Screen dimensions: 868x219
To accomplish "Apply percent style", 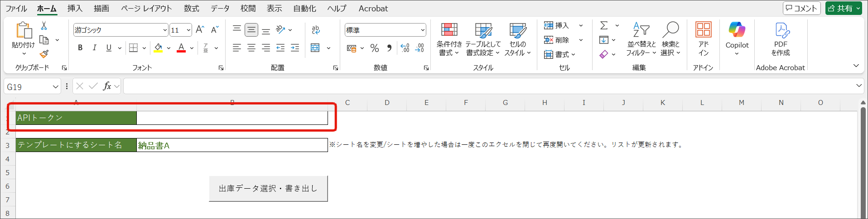I will point(375,48).
